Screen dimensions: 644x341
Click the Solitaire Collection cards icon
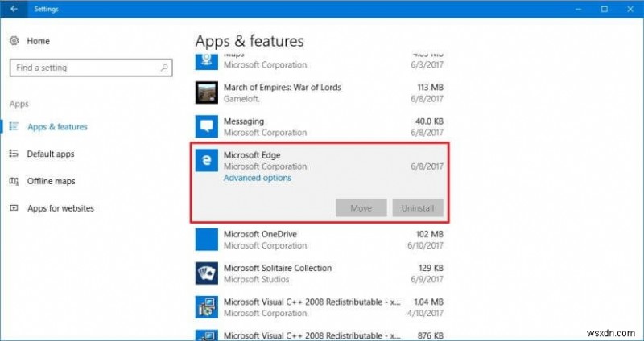coord(207,273)
